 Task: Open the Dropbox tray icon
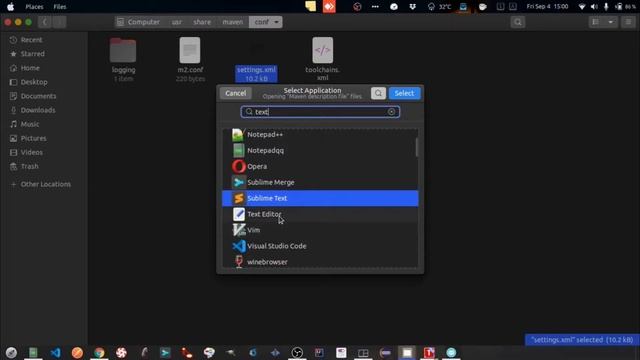pyautogui.click(x=413, y=7)
